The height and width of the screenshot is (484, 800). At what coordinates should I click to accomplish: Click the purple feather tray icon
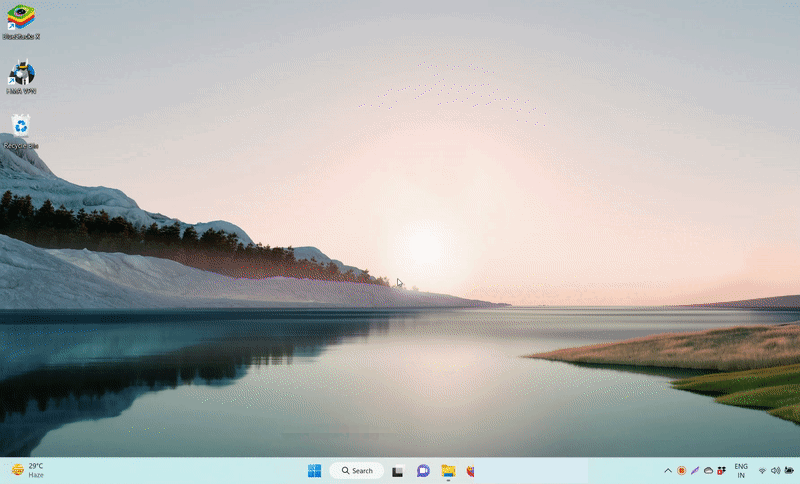[x=694, y=471]
